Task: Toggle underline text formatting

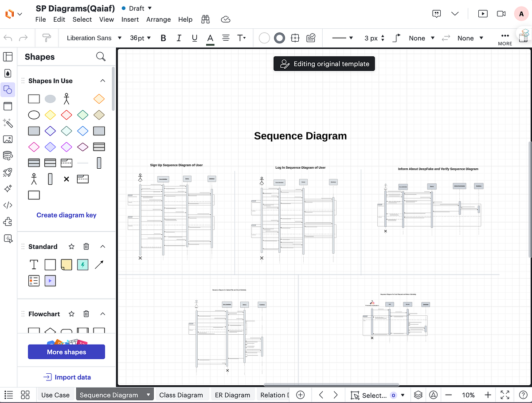Action: point(194,38)
